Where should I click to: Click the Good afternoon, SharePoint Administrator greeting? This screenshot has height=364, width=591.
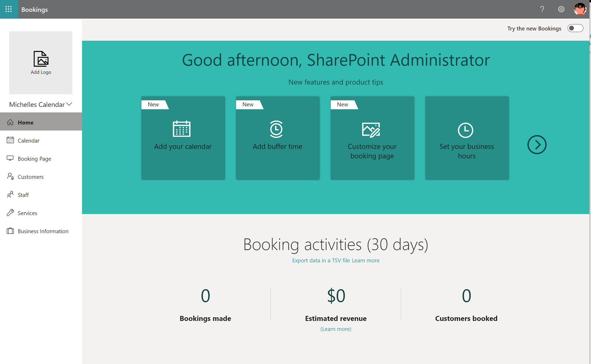tap(336, 60)
